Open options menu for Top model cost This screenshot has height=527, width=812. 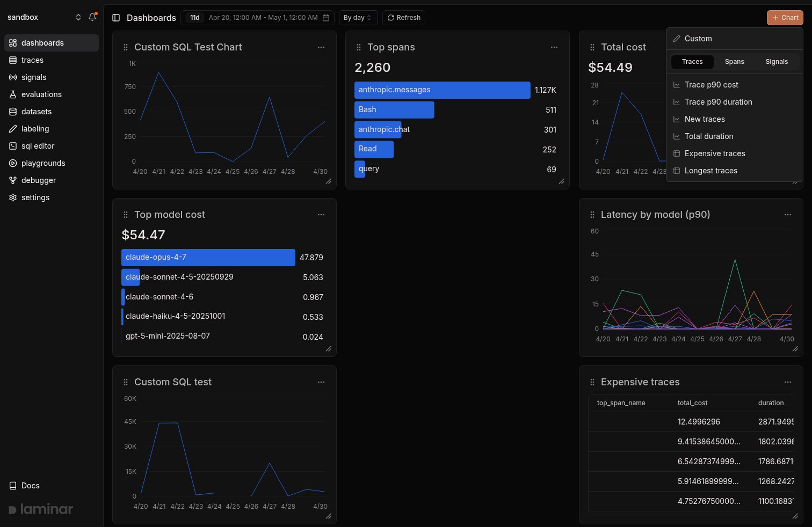tap(321, 215)
